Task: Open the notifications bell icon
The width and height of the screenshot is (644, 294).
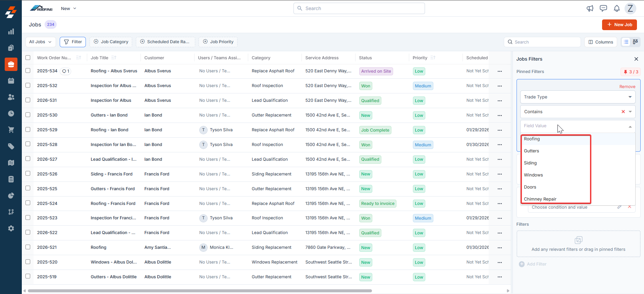Action: click(617, 8)
